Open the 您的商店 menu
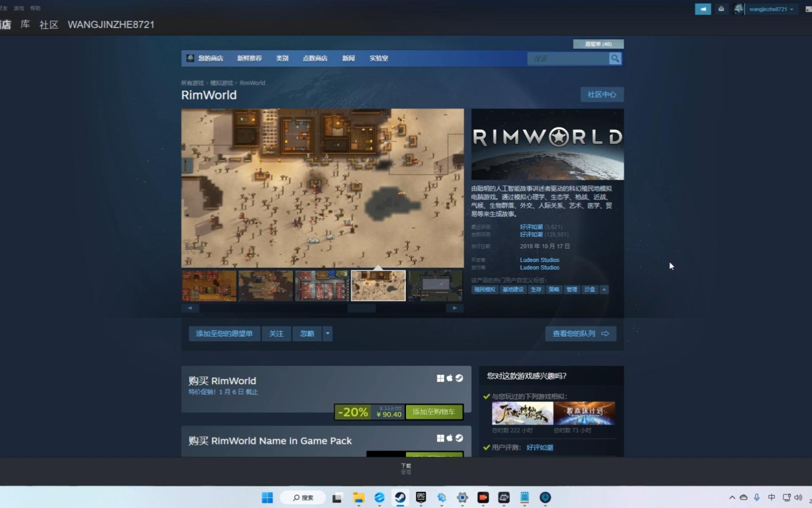 click(210, 58)
